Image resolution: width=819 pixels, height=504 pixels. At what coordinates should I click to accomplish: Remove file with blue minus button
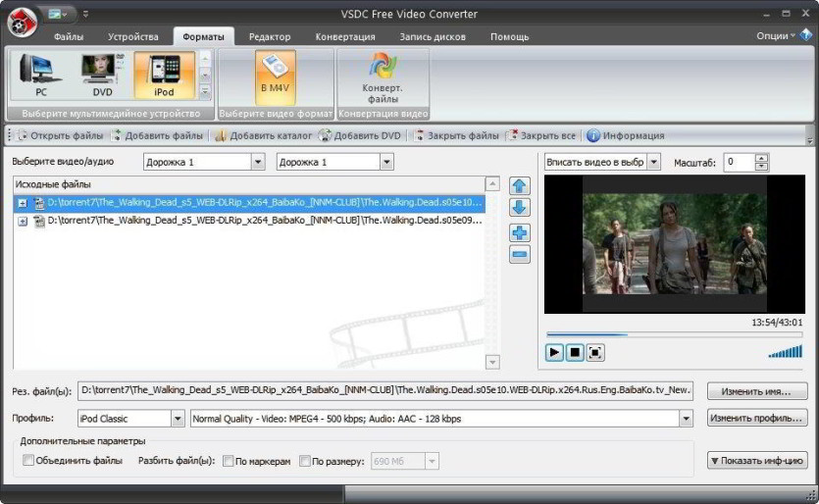coord(519,254)
